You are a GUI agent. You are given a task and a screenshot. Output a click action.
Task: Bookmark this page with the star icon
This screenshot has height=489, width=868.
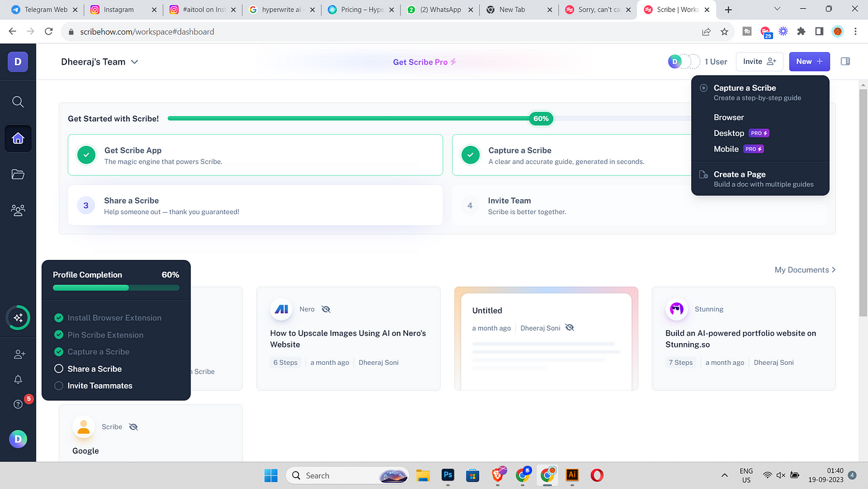click(724, 32)
